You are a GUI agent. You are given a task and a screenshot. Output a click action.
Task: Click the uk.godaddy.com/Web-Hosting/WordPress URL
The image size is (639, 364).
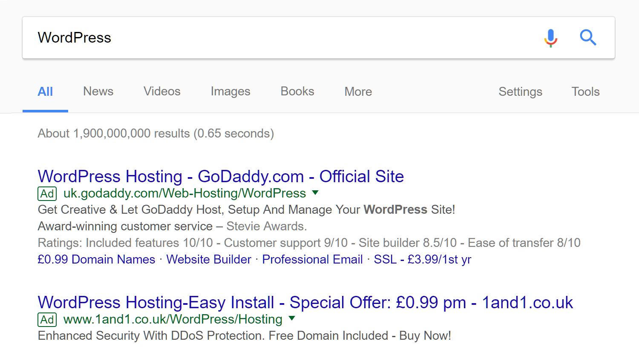click(184, 193)
